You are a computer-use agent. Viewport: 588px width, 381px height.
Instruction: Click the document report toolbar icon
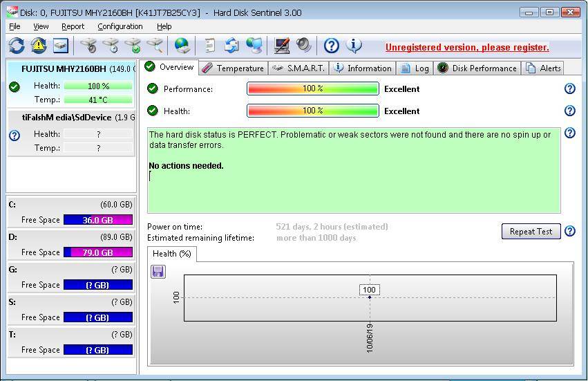tap(210, 46)
